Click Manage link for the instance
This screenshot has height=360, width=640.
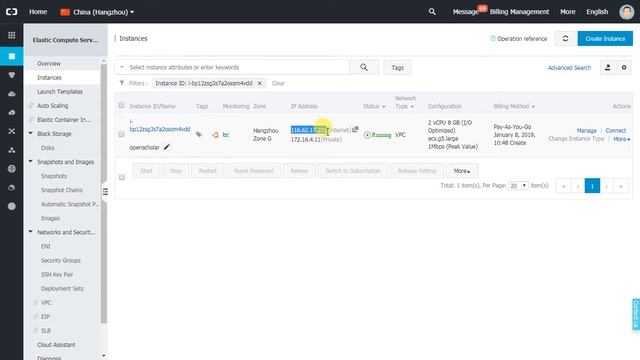pos(587,131)
